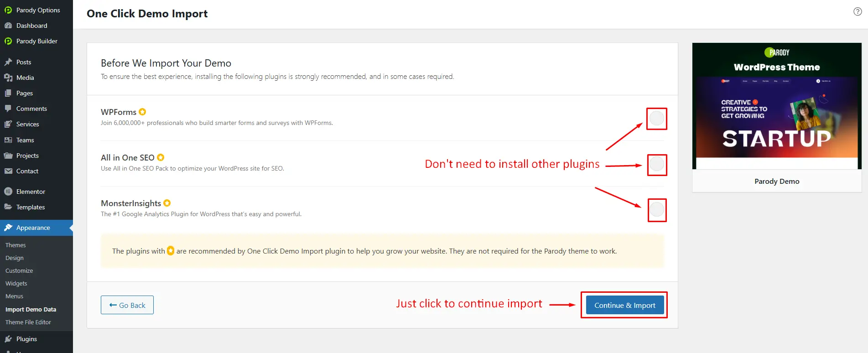The image size is (868, 353).
Task: Open Widgets under Appearance
Action: (16, 283)
